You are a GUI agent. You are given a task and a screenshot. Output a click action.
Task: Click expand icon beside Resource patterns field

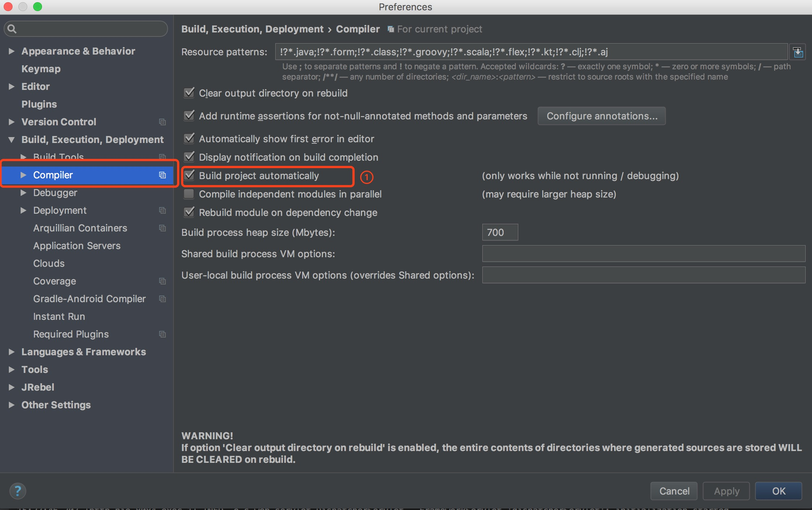click(x=798, y=52)
